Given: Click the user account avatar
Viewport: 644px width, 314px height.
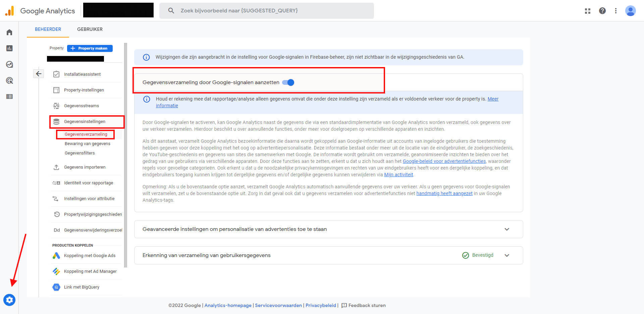Looking at the screenshot, I should pyautogui.click(x=631, y=11).
